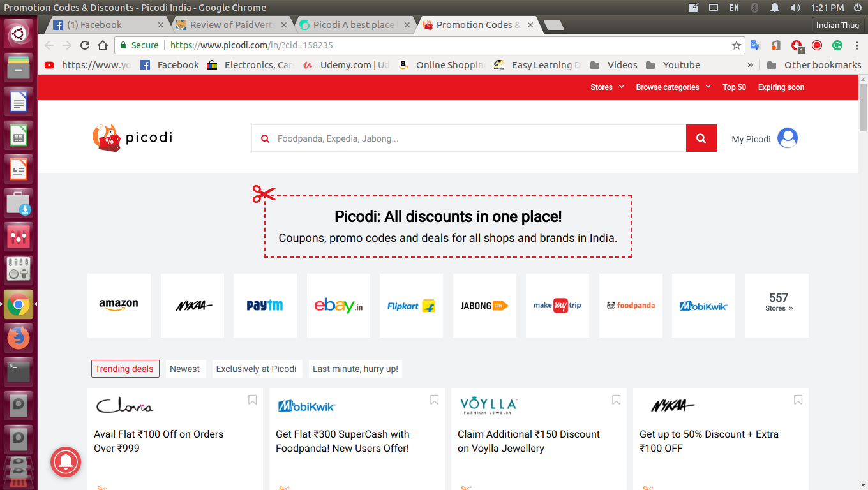Click the Picodi fox logo
The width and height of the screenshot is (868, 490).
click(106, 138)
